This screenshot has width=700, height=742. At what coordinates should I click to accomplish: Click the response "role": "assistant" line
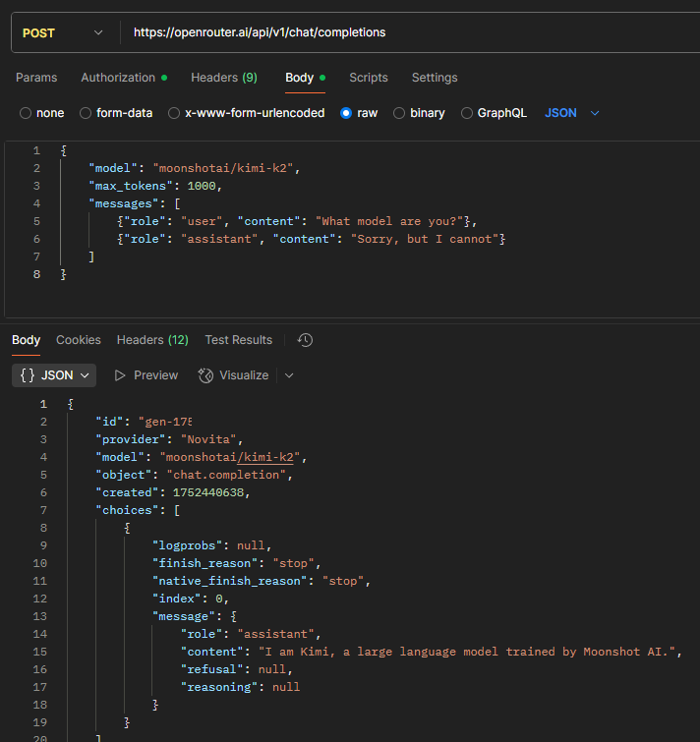251,634
